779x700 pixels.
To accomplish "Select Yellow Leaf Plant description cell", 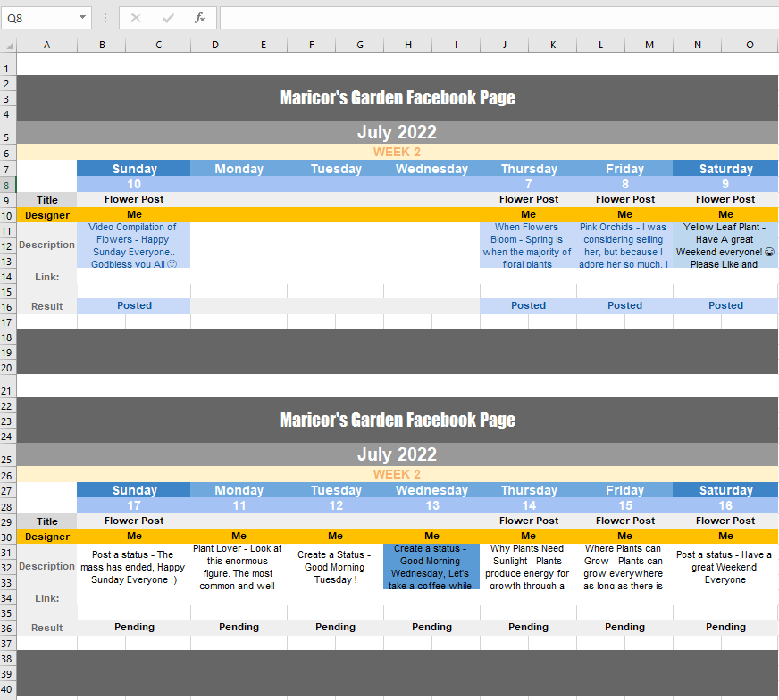I will 725,246.
